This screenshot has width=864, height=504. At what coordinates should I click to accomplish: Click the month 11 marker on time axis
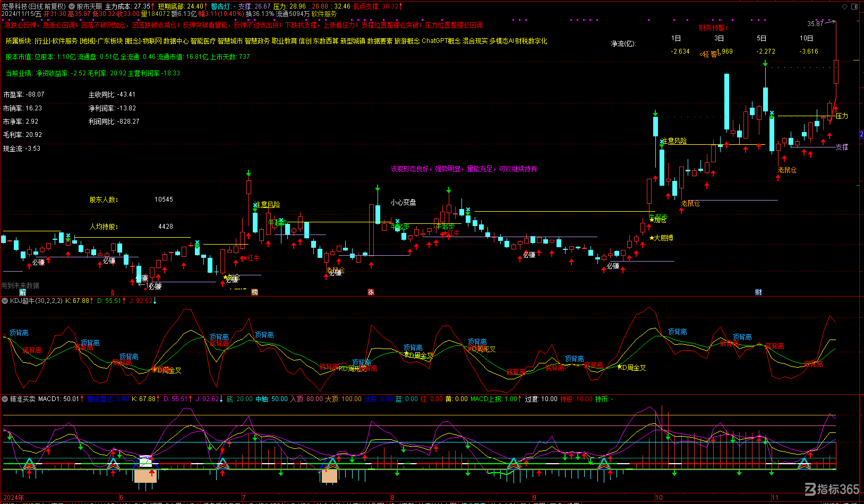click(x=775, y=498)
